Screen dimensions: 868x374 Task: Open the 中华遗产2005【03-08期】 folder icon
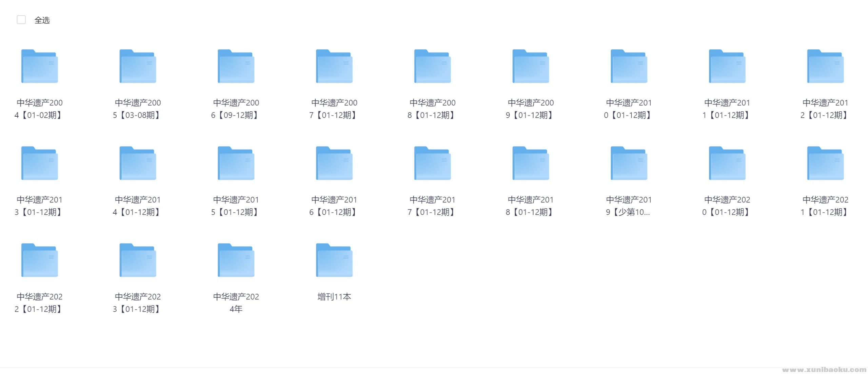coord(138,66)
